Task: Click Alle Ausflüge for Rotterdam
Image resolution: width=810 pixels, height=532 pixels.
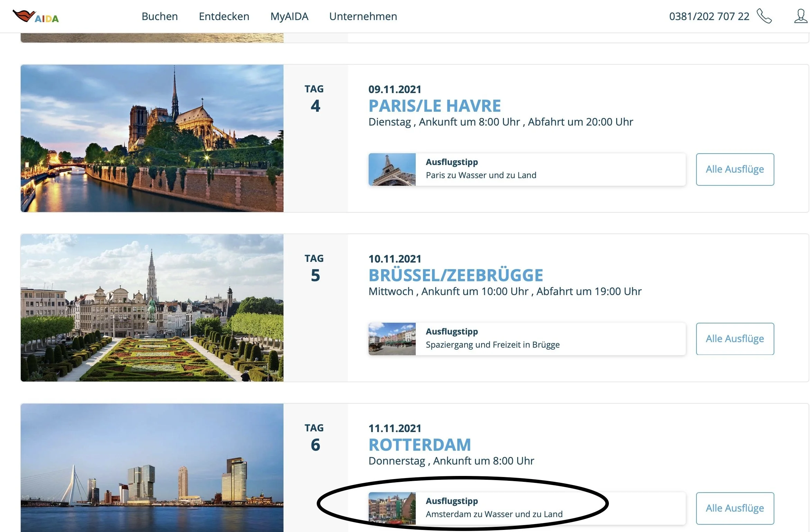Action: [735, 508]
